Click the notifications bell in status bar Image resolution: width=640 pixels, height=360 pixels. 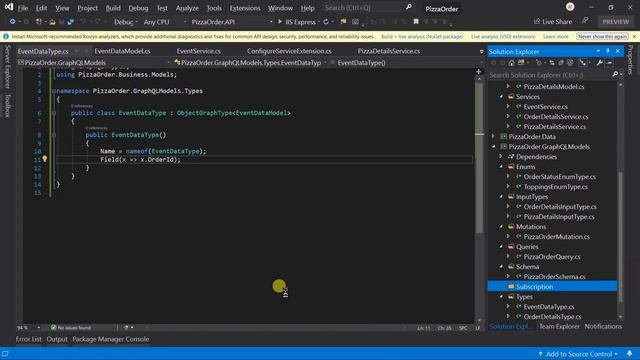[x=629, y=353]
